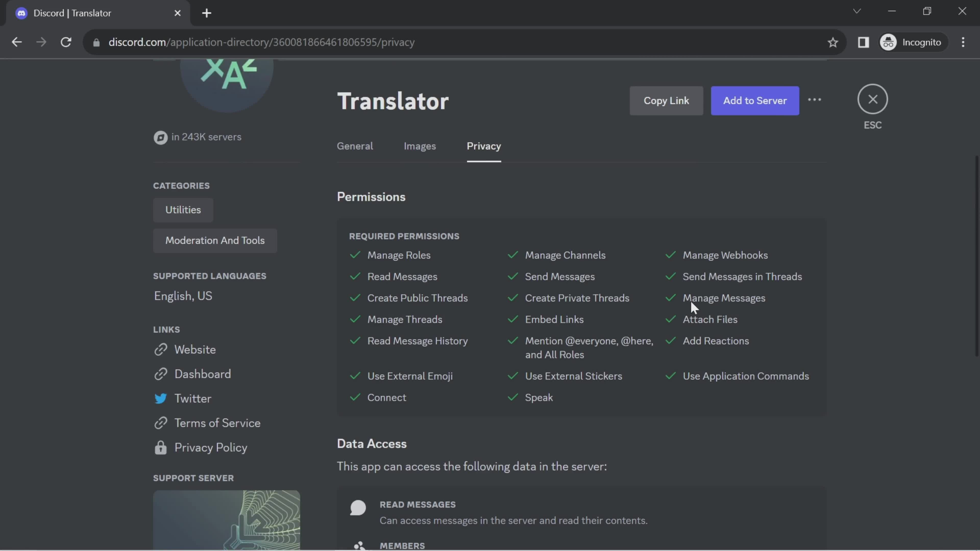Click 'Mention @everyone, @here, and All Roles'
The image size is (980, 551).
click(x=589, y=347)
